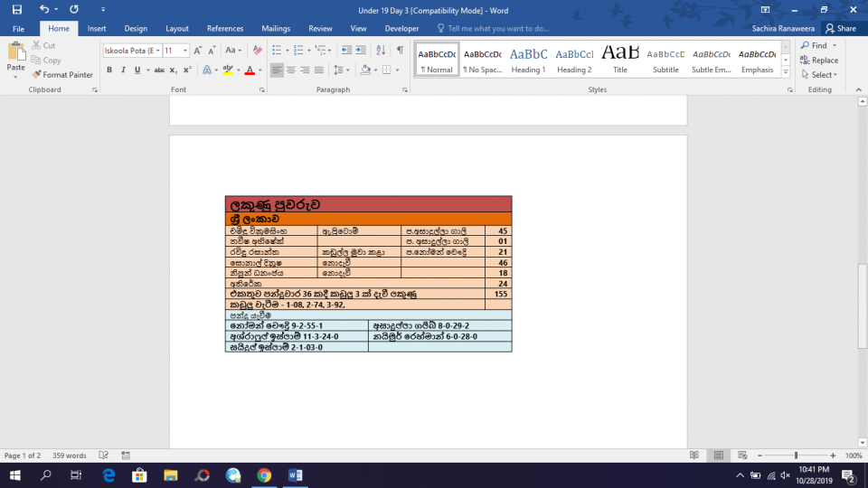Expand the Styles gallery More arrow

786,72
